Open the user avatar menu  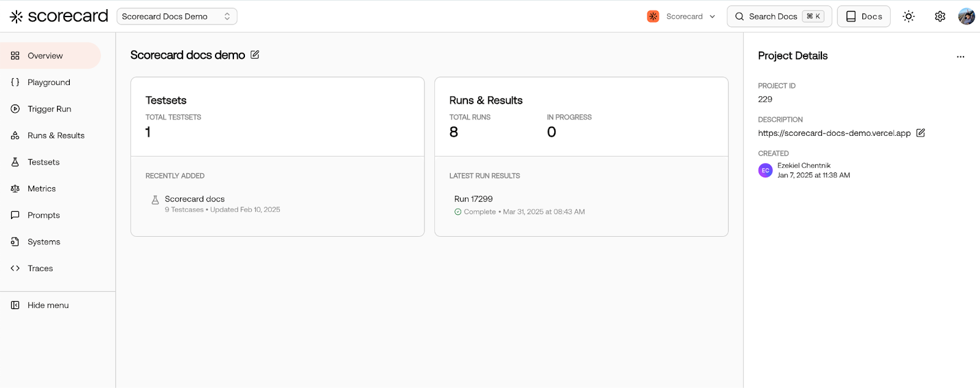(967, 17)
